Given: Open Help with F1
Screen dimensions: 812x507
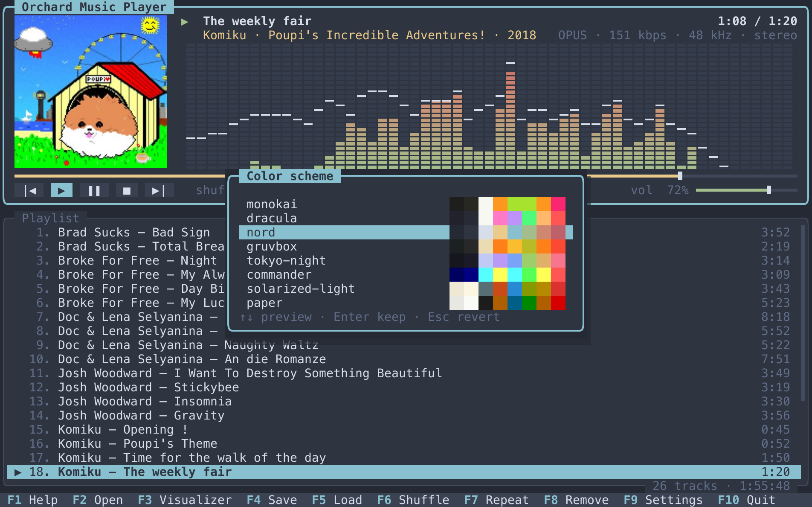Looking at the screenshot, I should [x=32, y=500].
